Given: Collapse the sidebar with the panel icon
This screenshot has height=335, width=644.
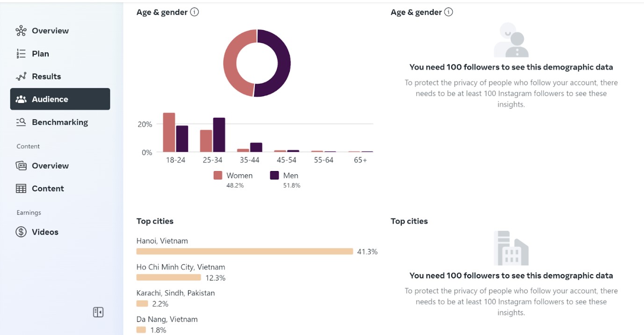Looking at the screenshot, I should tap(98, 312).
